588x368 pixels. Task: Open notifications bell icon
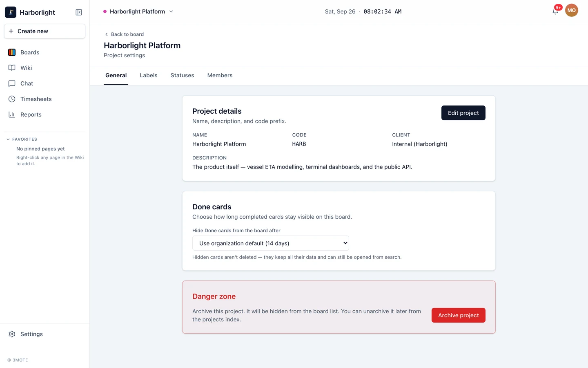pyautogui.click(x=555, y=11)
